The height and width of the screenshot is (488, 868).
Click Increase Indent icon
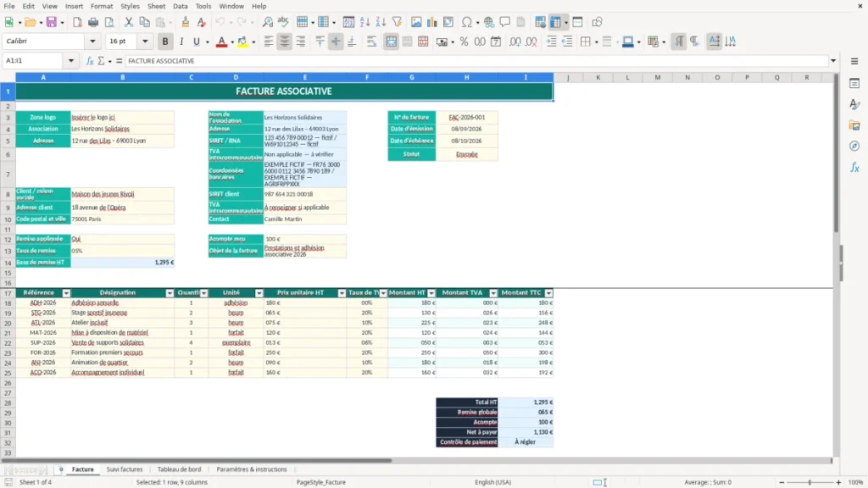[551, 42]
